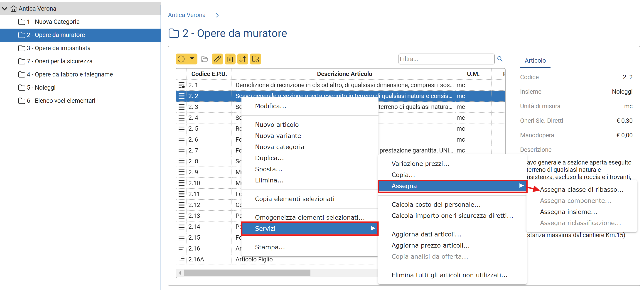Open the dropdown arrow next to add
The height and width of the screenshot is (290, 644).
[x=192, y=59]
